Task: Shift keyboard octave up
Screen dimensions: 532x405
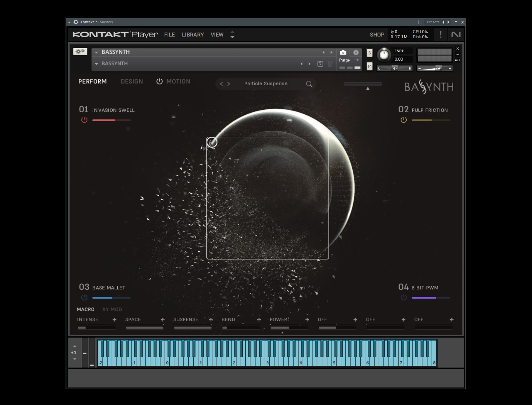Action: pyautogui.click(x=75, y=346)
